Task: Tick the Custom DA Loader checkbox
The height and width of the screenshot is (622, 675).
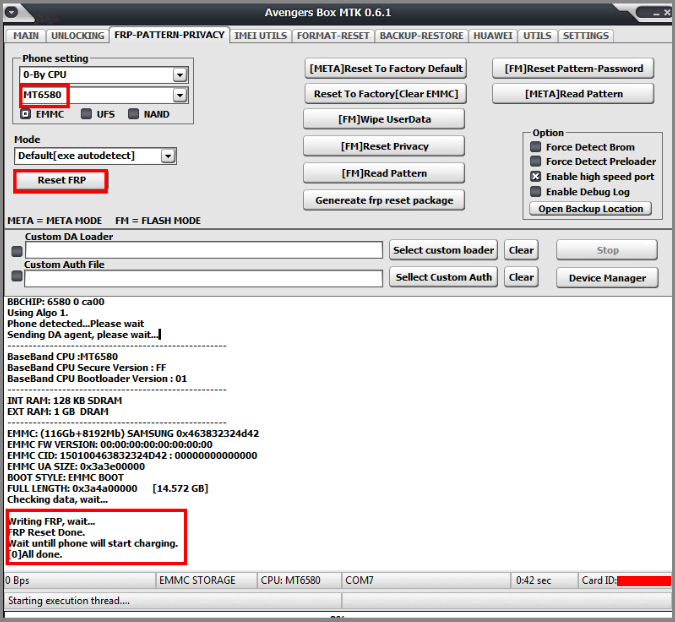Action: pos(17,251)
